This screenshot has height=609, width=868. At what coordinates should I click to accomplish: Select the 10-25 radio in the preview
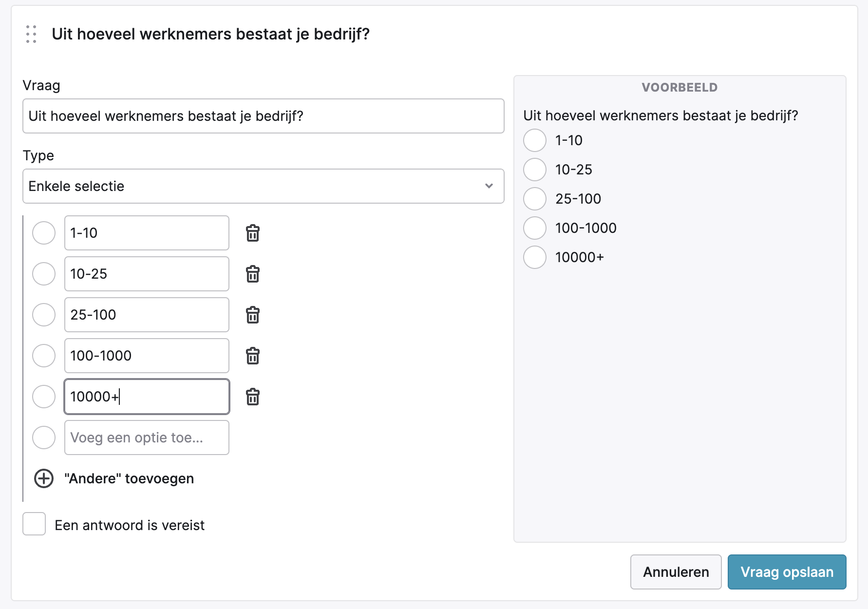pyautogui.click(x=535, y=170)
